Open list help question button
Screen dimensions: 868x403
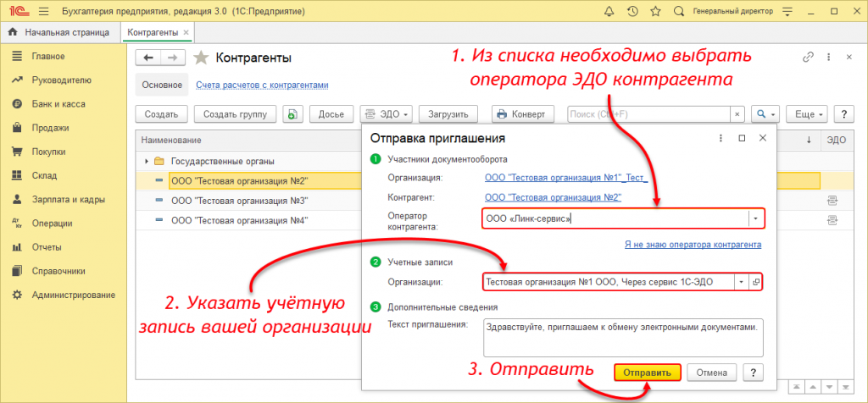coord(843,114)
